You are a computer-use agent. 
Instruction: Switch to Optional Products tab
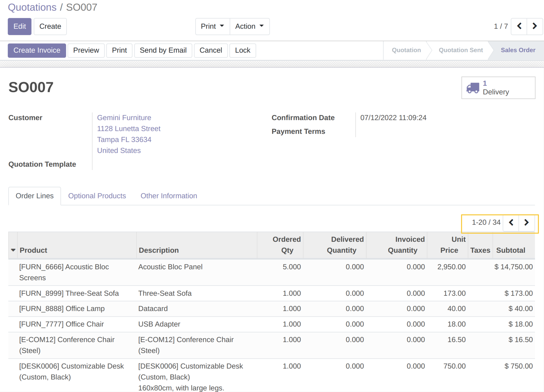point(97,196)
